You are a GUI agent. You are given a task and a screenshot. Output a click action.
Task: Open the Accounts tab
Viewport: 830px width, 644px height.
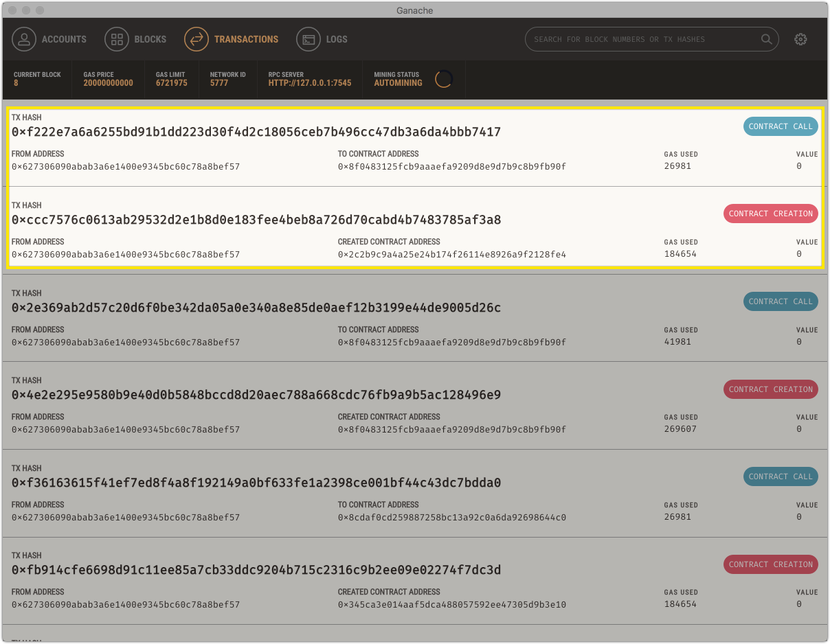pyautogui.click(x=49, y=39)
